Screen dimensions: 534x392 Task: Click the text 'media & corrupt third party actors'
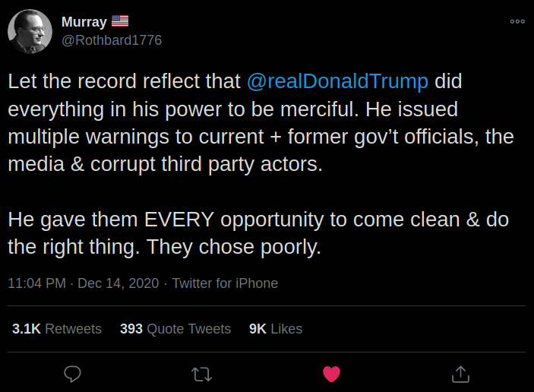[x=166, y=165]
